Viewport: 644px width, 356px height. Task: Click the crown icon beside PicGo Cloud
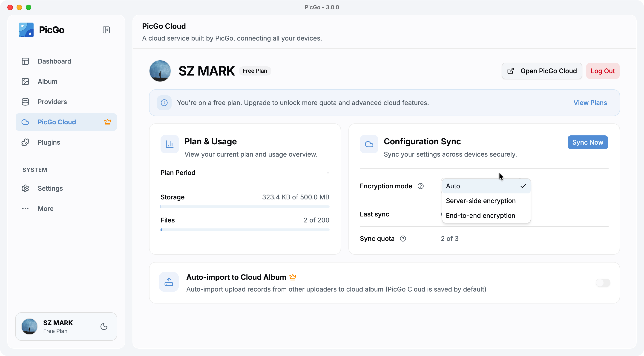point(107,122)
